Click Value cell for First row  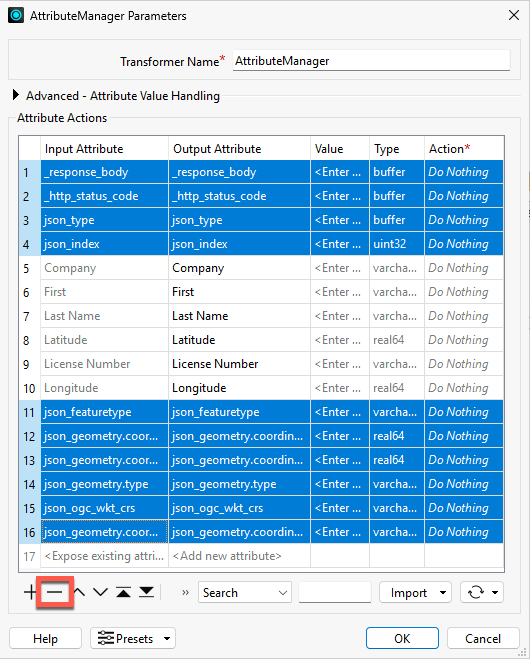click(x=340, y=292)
